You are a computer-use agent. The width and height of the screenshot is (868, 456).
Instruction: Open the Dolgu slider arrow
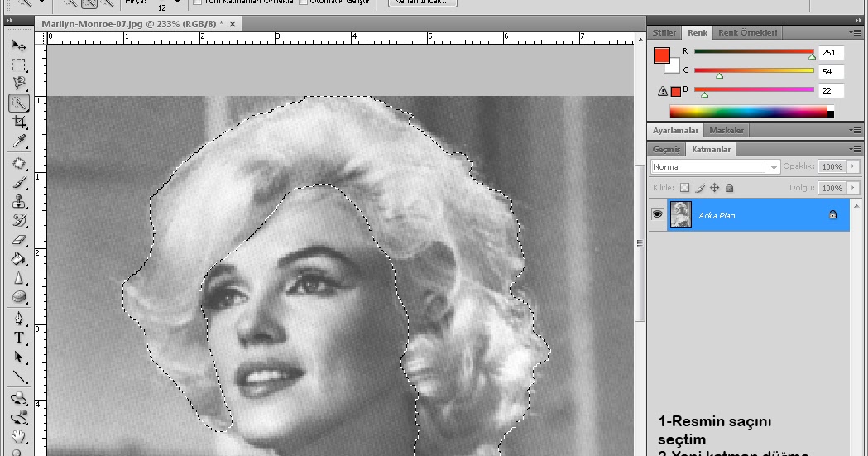coord(853,188)
